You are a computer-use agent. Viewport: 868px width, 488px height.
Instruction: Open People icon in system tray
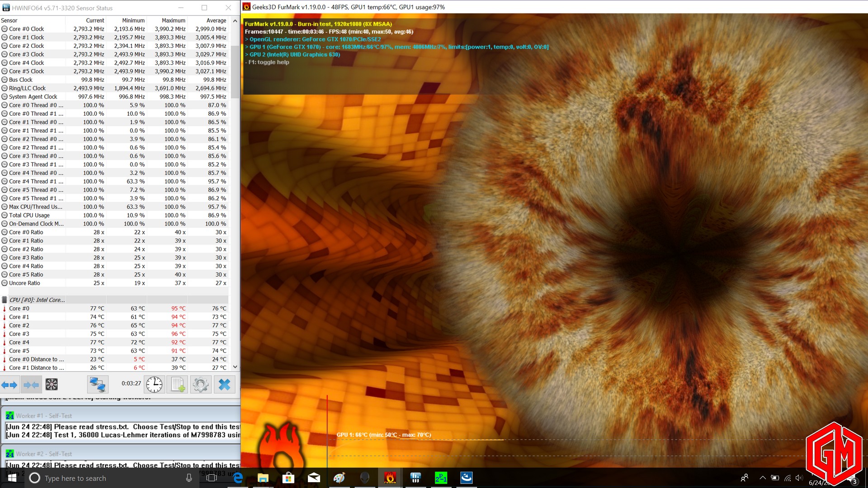point(745,478)
